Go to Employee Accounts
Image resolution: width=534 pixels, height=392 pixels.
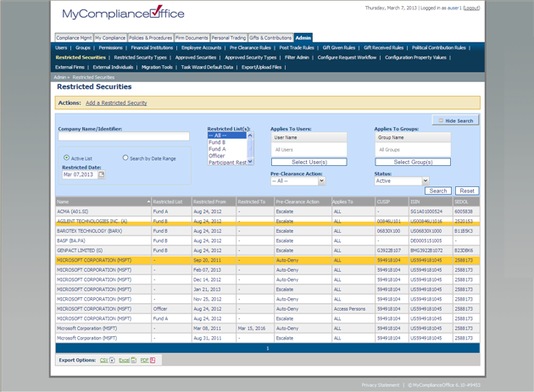click(x=201, y=47)
